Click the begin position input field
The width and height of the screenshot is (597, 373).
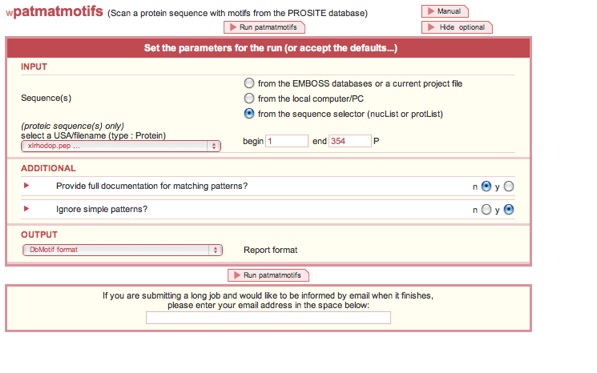(287, 141)
